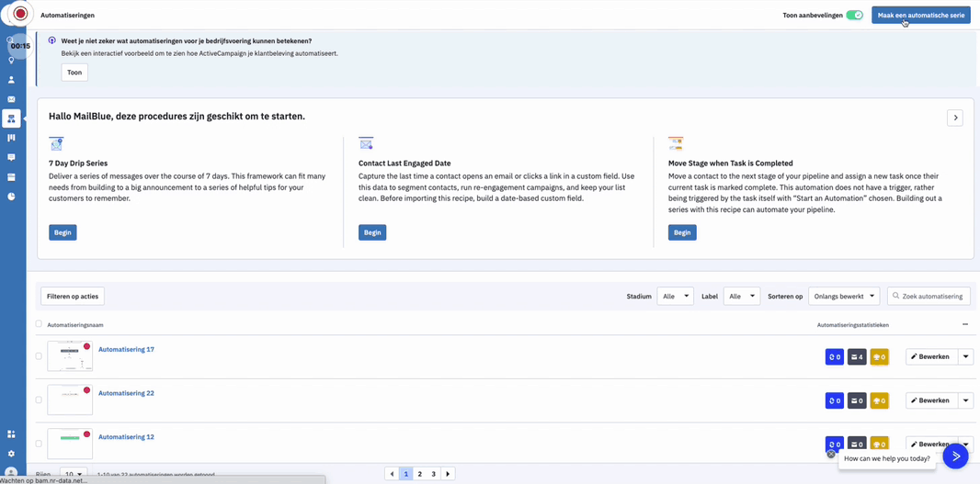Go to the next page arrow

(x=448, y=474)
